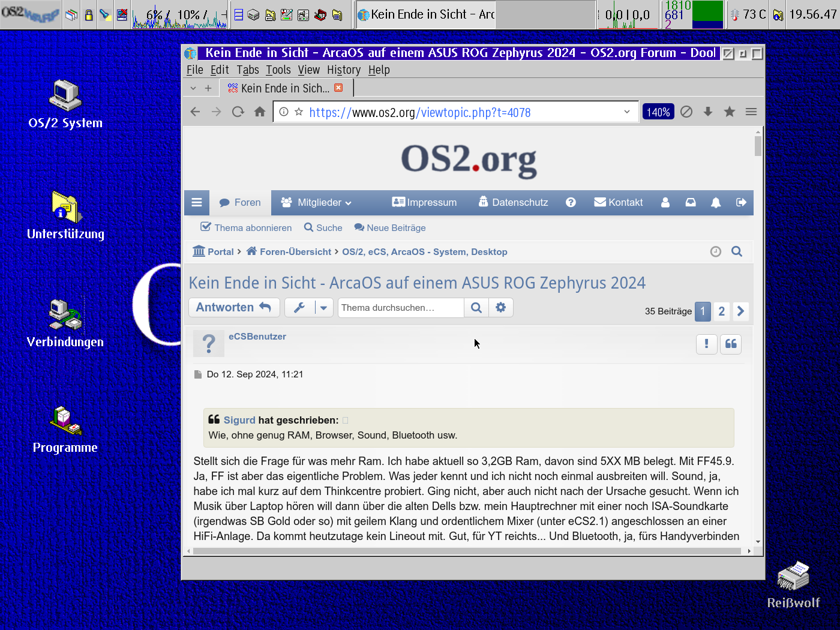Click the flashlight find-objects icon

tap(105, 15)
